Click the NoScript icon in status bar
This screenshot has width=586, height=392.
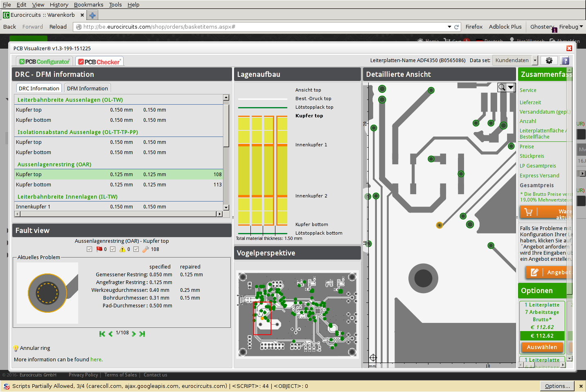point(6,386)
